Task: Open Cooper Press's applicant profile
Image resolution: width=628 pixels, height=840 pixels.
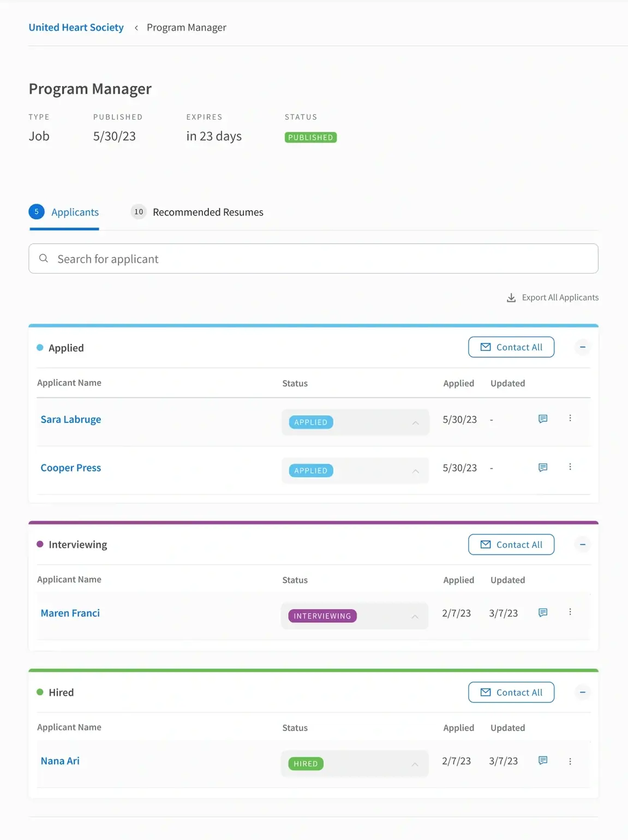Action: pyautogui.click(x=71, y=468)
